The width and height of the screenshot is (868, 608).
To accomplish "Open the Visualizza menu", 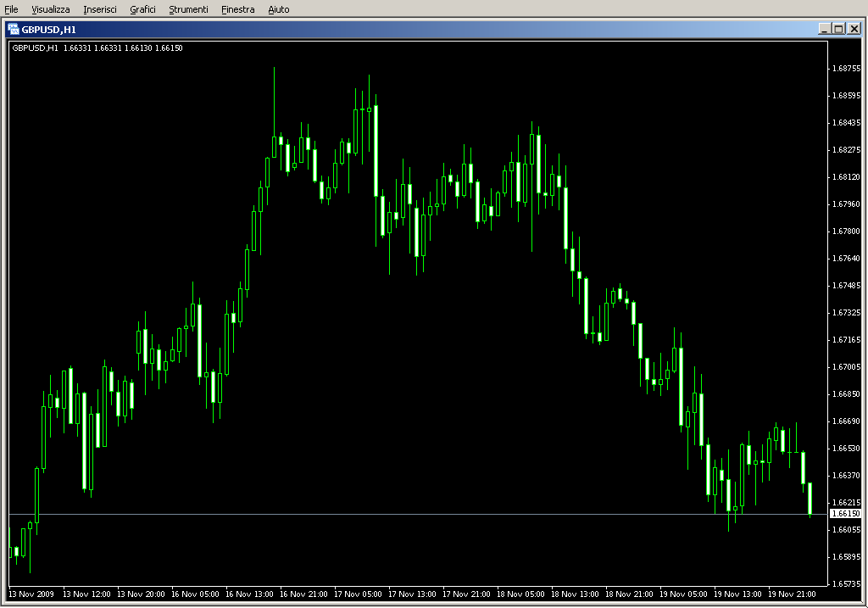I will coord(51,9).
